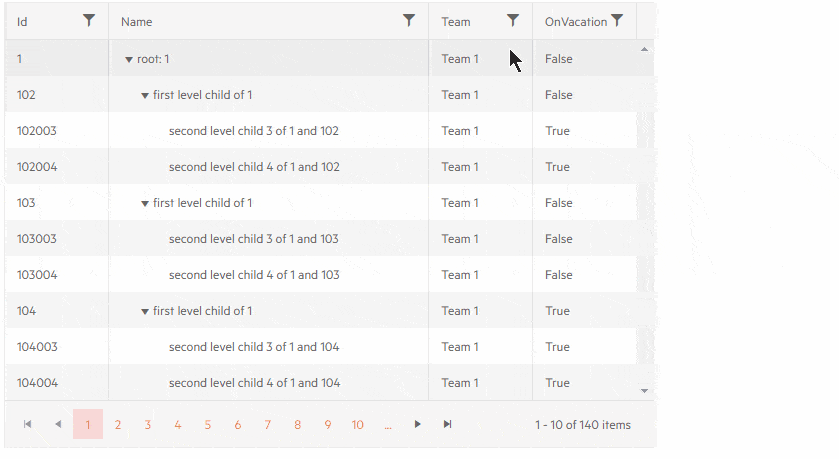
Task: Go to page 10
Action: pos(358,425)
